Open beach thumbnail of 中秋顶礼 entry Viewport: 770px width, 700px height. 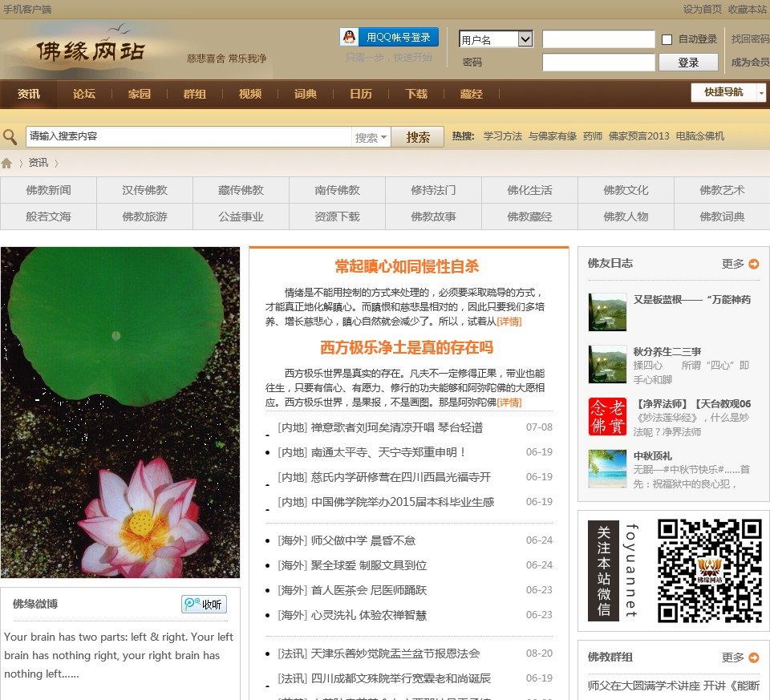coord(607,469)
